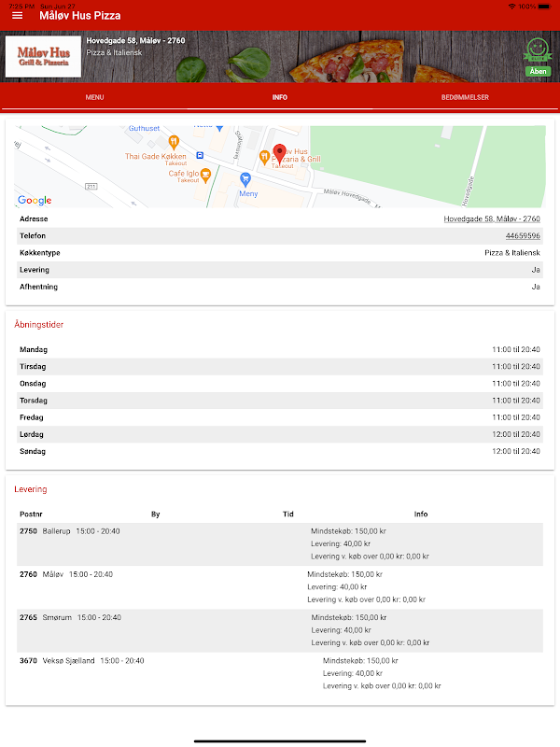Screen dimensions: 560x747
Task: Click free delivery threshold text in Smørum row
Action: coord(370,642)
